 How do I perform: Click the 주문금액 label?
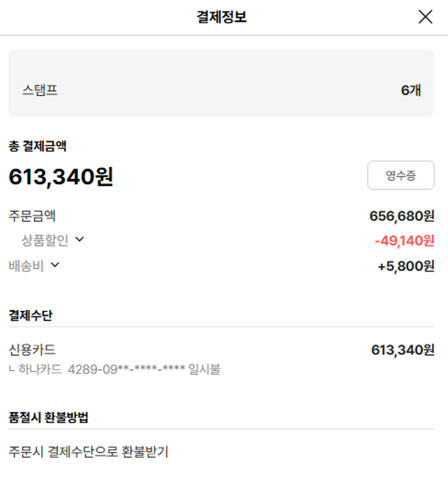(x=32, y=216)
